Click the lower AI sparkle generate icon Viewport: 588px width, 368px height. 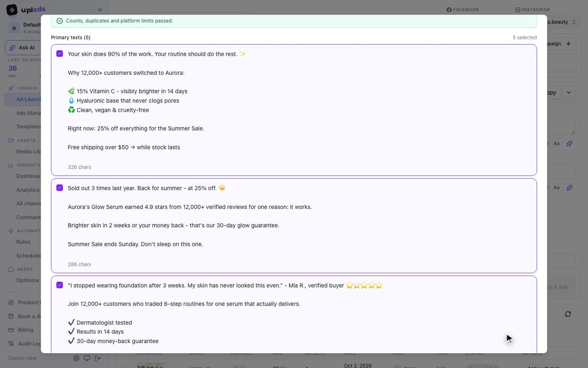click(570, 188)
